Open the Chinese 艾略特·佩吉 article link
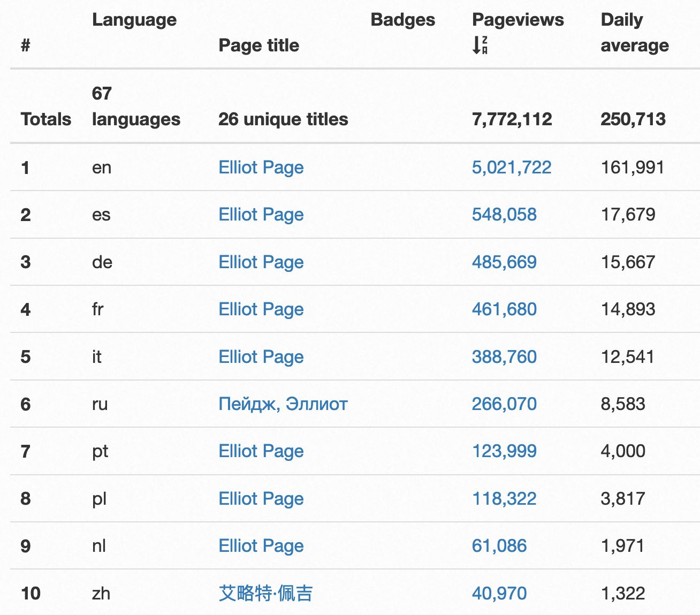 [x=265, y=593]
